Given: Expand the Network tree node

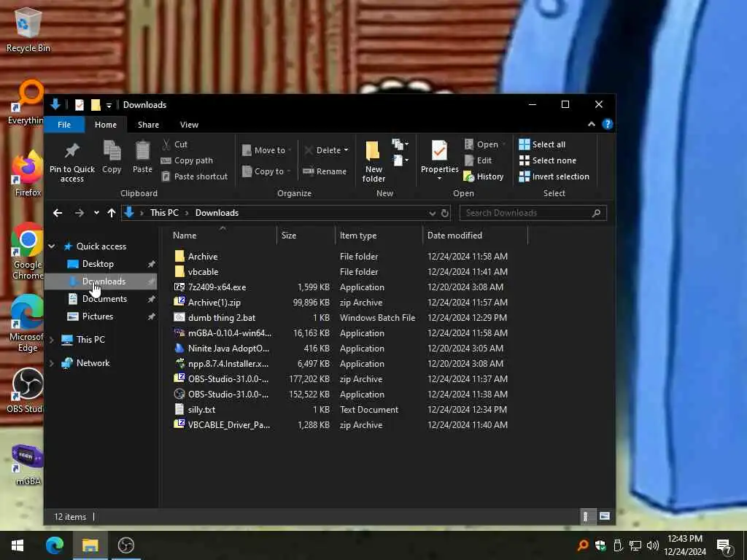Looking at the screenshot, I should point(52,363).
